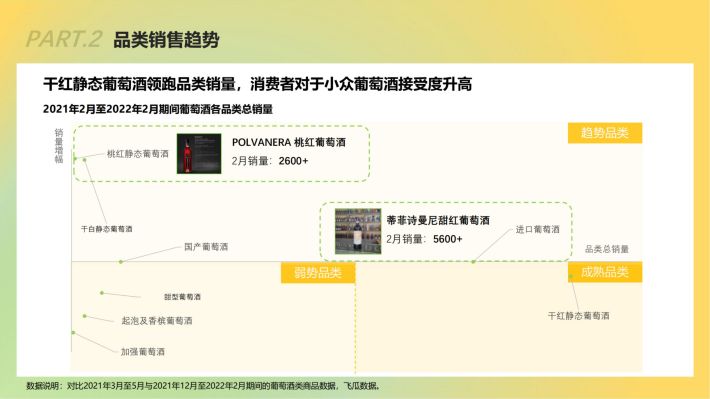Click the 2月销量 5600+ figure
710x399 pixels.
pyautogui.click(x=424, y=239)
